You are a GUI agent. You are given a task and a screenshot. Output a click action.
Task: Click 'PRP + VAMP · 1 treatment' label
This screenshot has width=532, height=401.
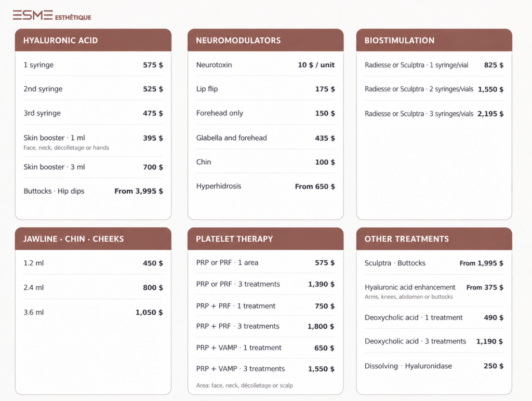click(x=239, y=347)
